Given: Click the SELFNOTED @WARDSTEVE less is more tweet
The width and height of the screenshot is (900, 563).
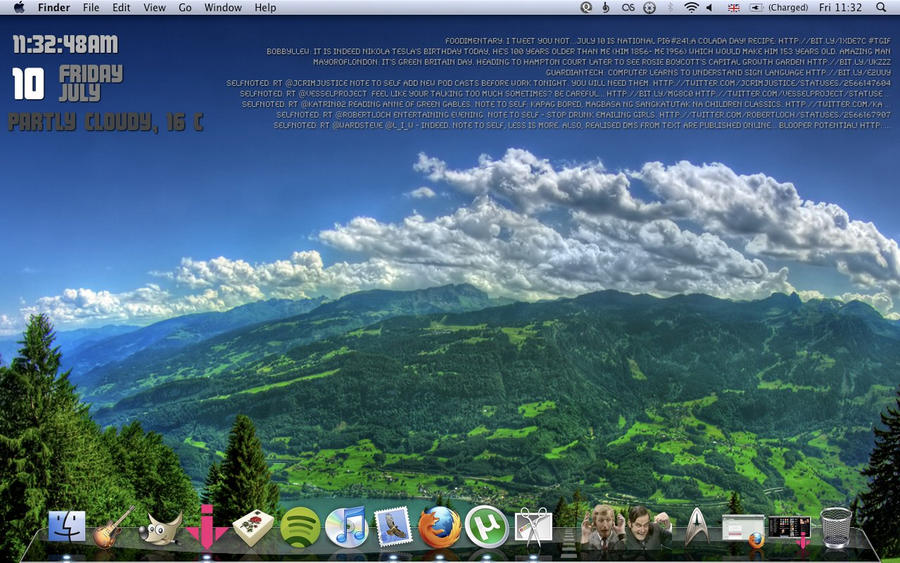Looking at the screenshot, I should tap(582, 125).
